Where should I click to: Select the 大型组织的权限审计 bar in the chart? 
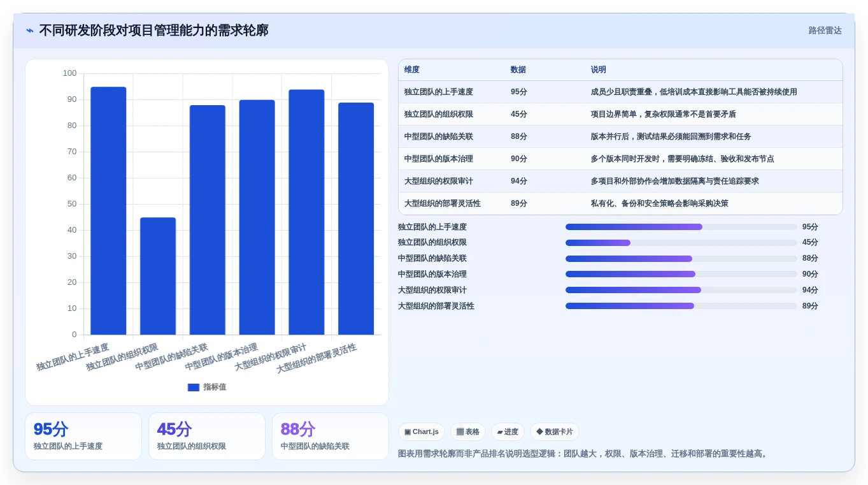click(306, 212)
